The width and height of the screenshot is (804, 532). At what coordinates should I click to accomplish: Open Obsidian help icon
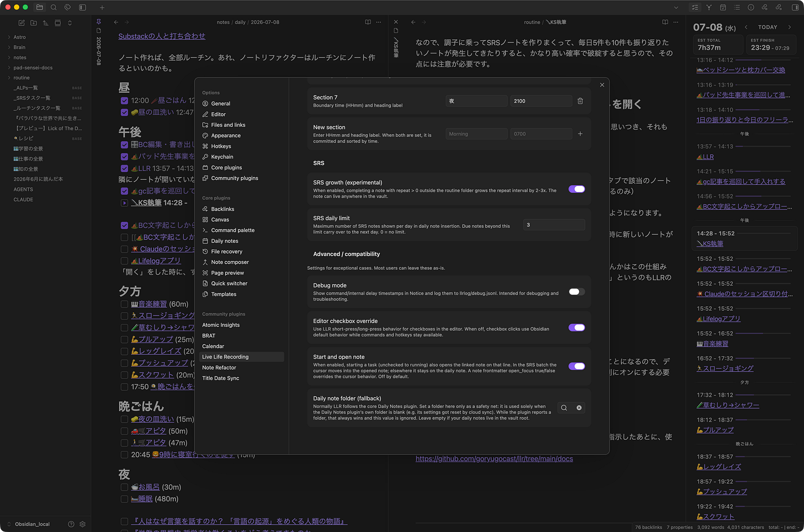coord(71,524)
